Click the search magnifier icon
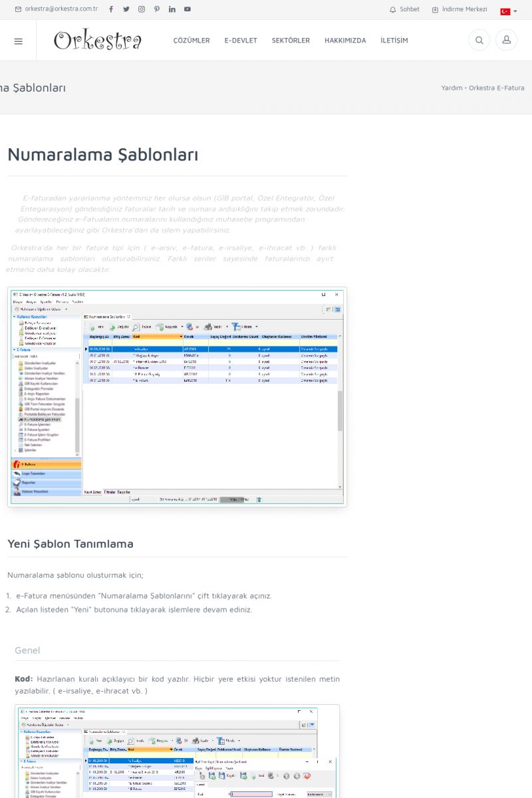This screenshot has height=798, width=532. [479, 41]
